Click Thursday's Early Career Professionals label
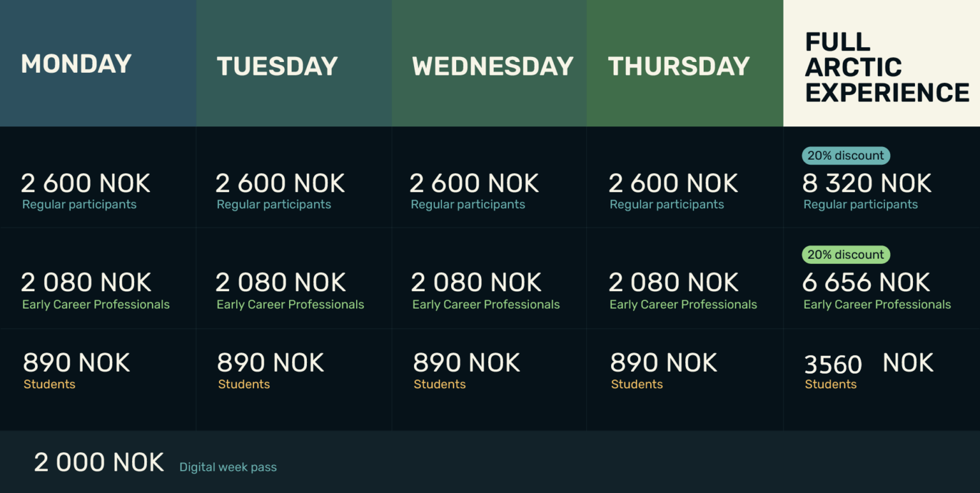The width and height of the screenshot is (980, 493). coord(683,305)
